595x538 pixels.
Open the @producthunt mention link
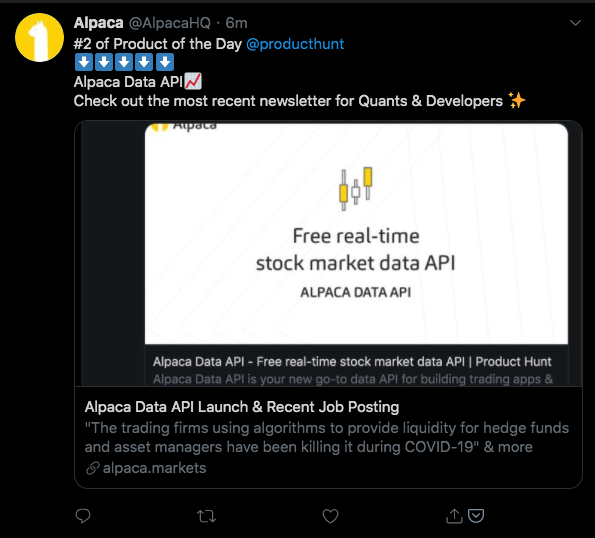click(295, 44)
